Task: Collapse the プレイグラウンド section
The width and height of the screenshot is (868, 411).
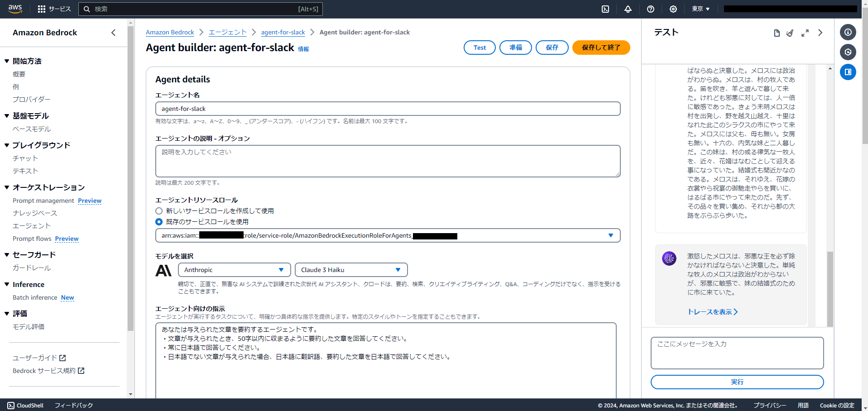Action: (x=7, y=145)
